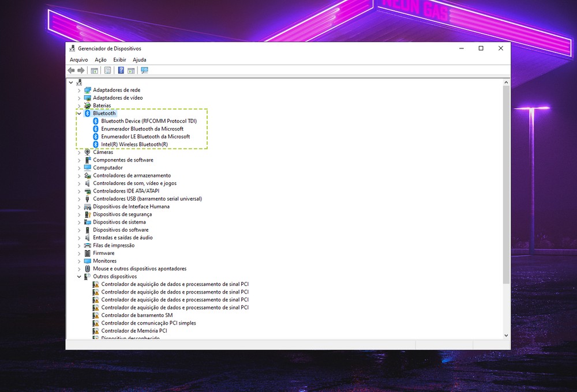The image size is (577, 392).
Task: Click the Bluetooth icon beside Intel(R) Wireless Bluetooth(R)
Action: coord(96,144)
